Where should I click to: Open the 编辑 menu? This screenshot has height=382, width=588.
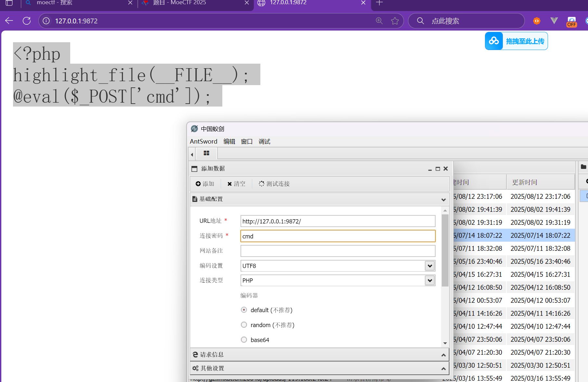(x=229, y=142)
